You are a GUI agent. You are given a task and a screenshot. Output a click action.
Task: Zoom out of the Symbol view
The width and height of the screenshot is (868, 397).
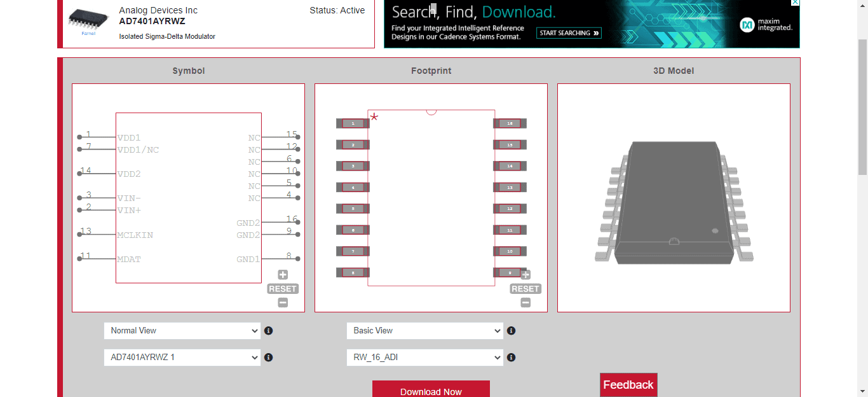[x=283, y=303]
